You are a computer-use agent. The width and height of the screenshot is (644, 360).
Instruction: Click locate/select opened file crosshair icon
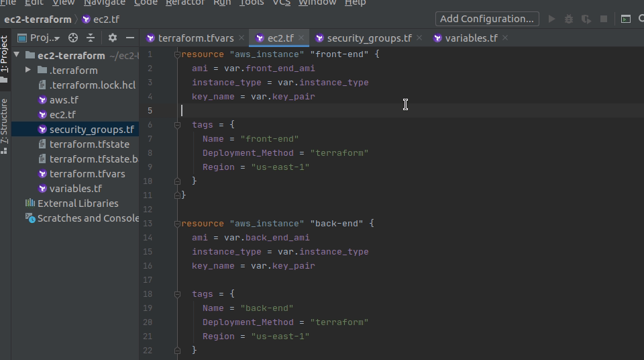73,38
